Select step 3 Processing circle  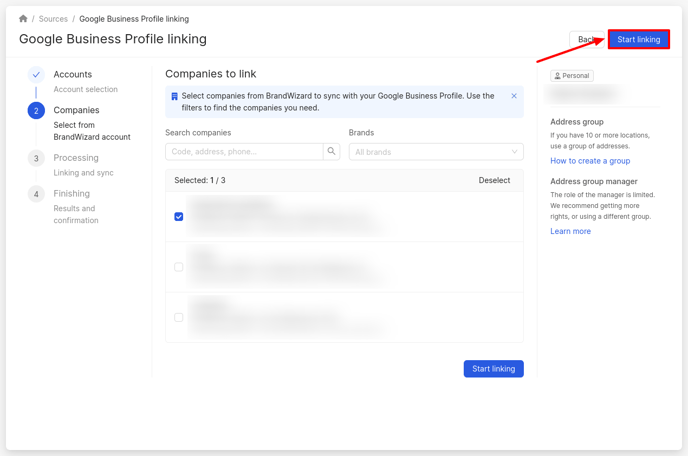(x=36, y=158)
